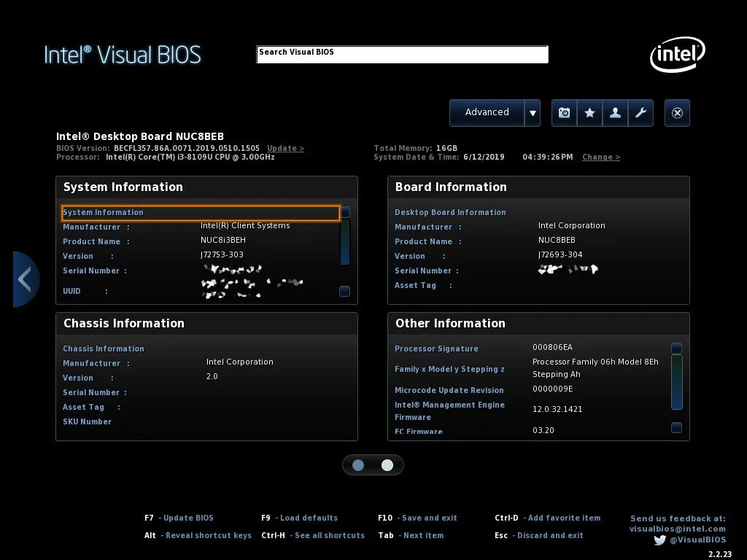Open settings with the wrench icon

pyautogui.click(x=640, y=113)
